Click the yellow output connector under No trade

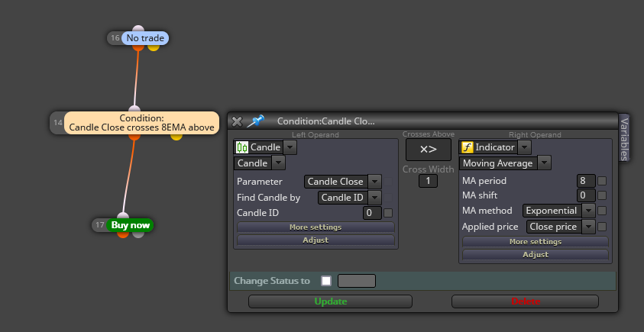coord(154,47)
